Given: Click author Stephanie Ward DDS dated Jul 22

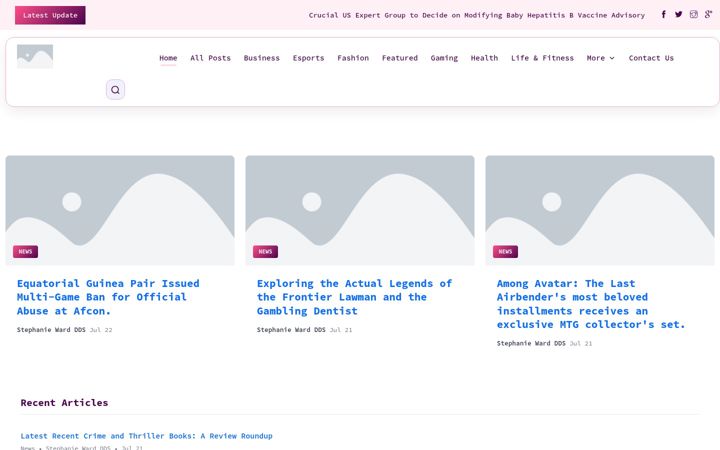Looking at the screenshot, I should [51, 330].
